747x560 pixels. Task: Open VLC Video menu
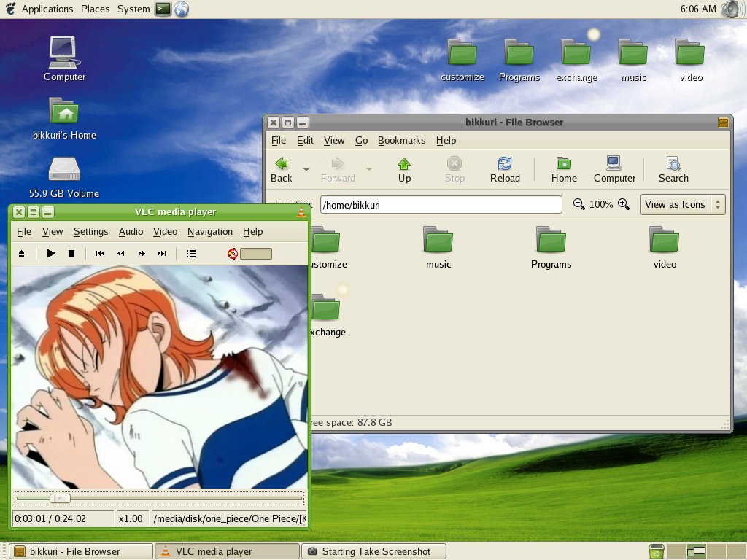click(x=166, y=231)
